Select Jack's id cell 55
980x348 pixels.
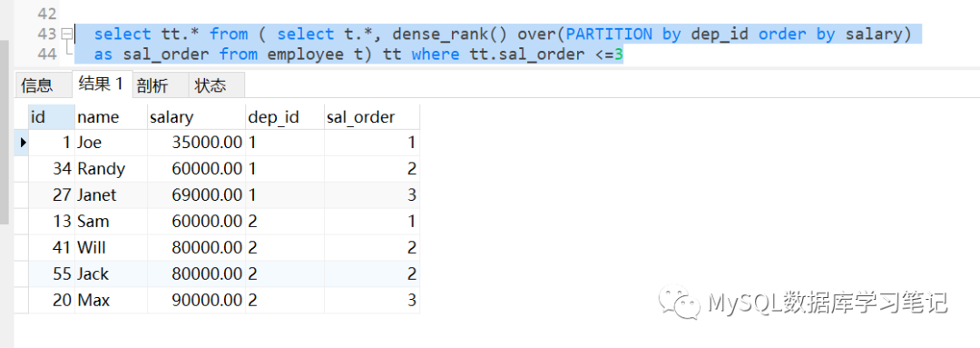[51, 274]
